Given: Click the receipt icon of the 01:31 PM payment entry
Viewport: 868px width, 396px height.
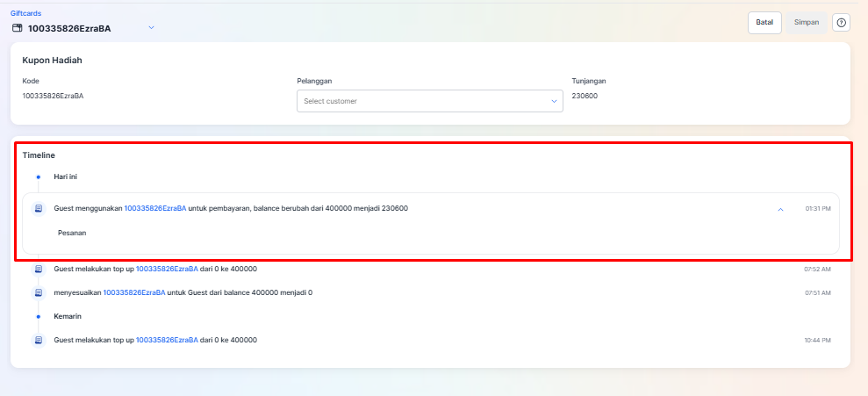Looking at the screenshot, I should (x=39, y=209).
